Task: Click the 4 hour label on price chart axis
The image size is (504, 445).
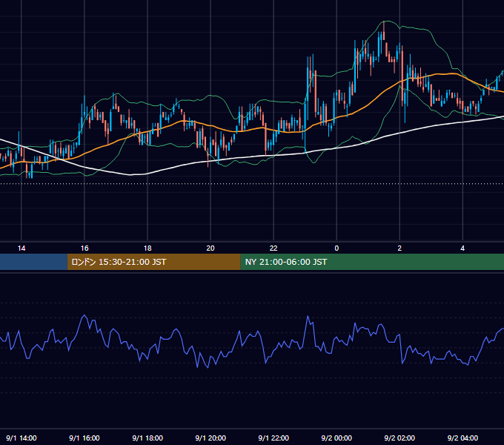Action: (x=462, y=248)
